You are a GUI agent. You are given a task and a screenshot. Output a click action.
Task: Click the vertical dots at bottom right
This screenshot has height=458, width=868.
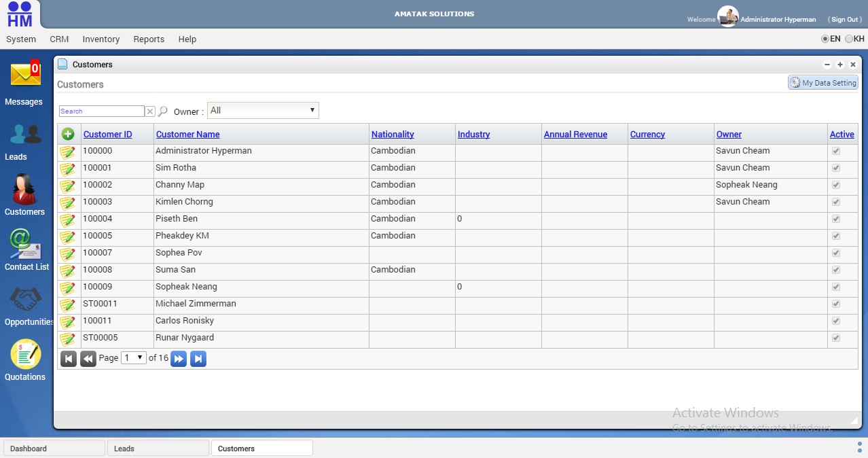(x=860, y=446)
